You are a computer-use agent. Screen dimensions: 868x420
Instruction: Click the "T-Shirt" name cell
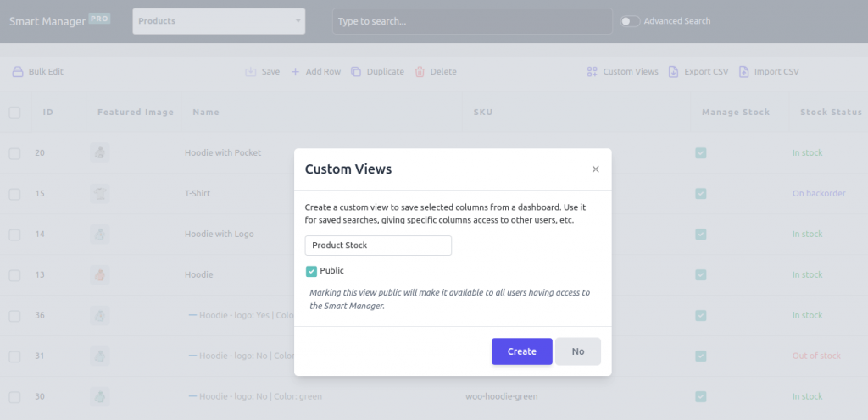(198, 193)
